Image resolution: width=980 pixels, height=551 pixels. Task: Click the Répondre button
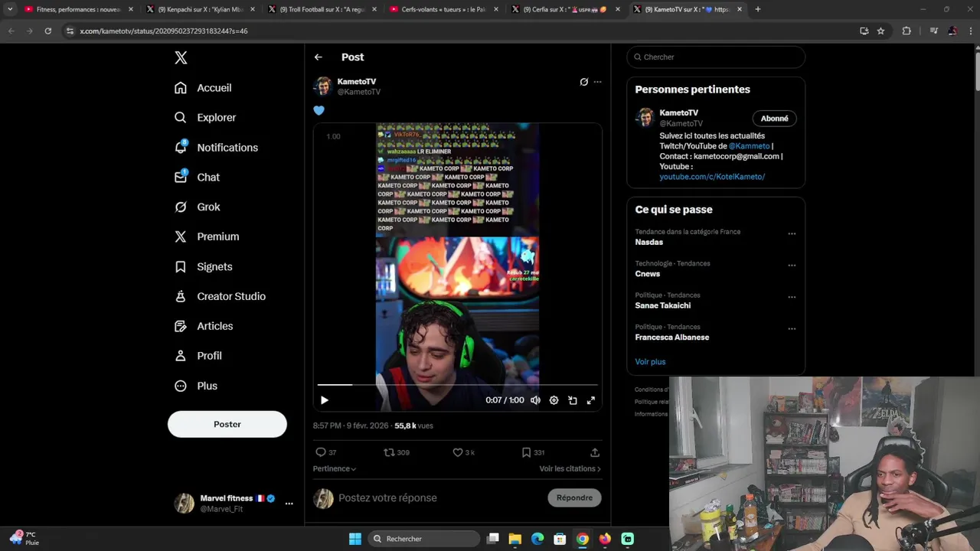pos(575,497)
